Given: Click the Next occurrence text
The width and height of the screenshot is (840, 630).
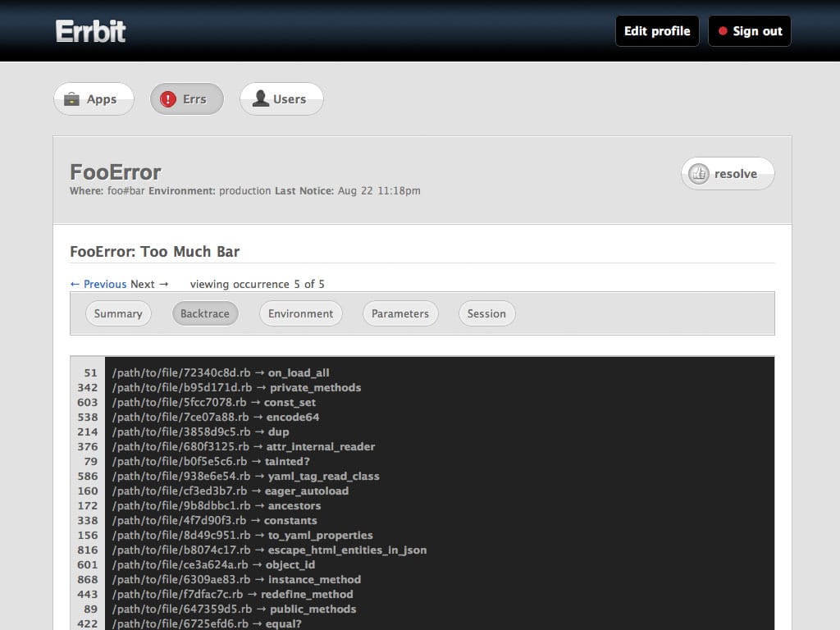Looking at the screenshot, I should (149, 284).
